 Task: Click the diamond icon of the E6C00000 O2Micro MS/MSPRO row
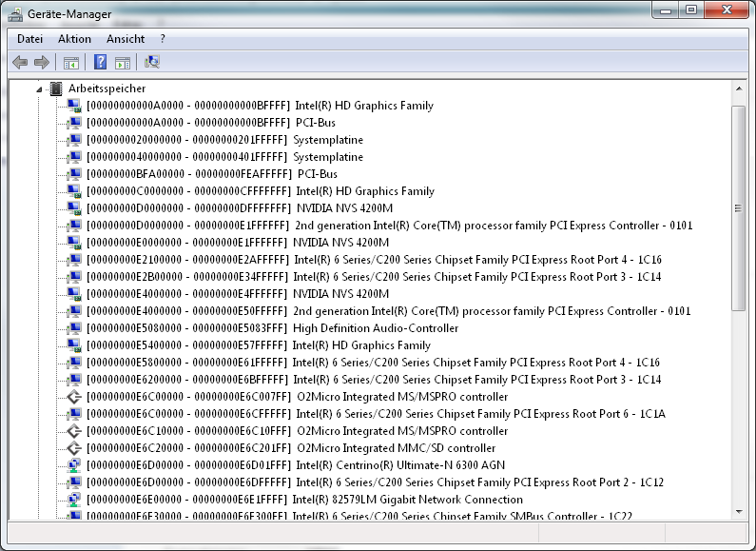tap(74, 397)
